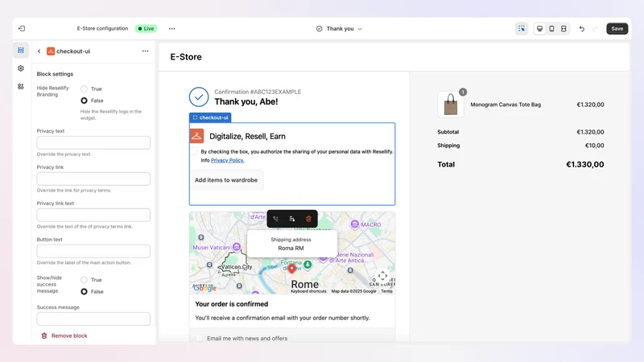Image resolution: width=644 pixels, height=362 pixels.
Task: Select the checkout-ui block label in preview
Action: pos(210,117)
